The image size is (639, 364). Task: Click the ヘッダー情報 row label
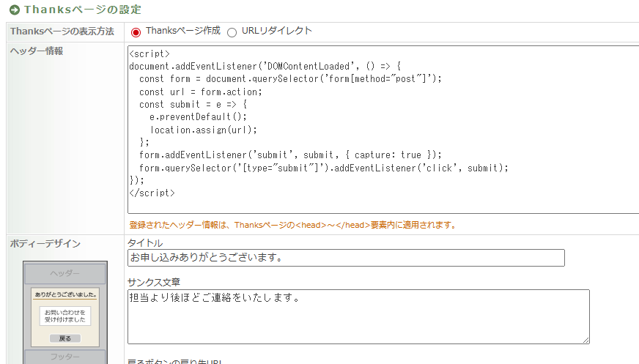click(x=37, y=51)
